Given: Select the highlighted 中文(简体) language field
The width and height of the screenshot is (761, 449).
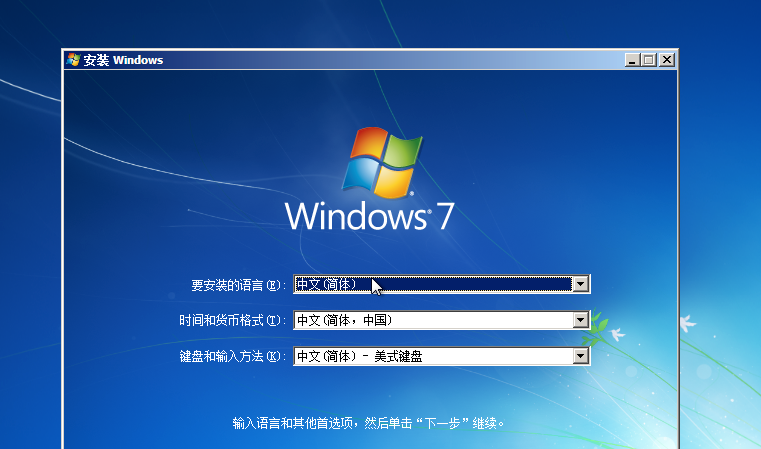Looking at the screenshot, I should (x=433, y=284).
